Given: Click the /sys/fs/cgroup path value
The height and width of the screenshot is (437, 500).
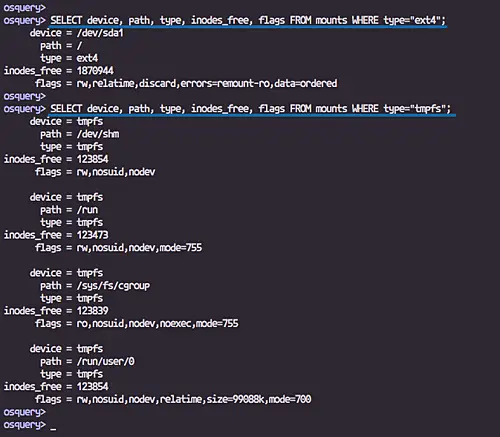Looking at the screenshot, I should pos(113,286).
